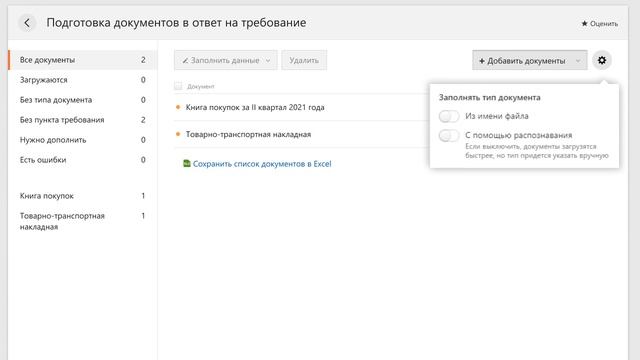Click the pencil icon in Заполнить данные
Viewport: 640px width, 360px height.
(185, 60)
